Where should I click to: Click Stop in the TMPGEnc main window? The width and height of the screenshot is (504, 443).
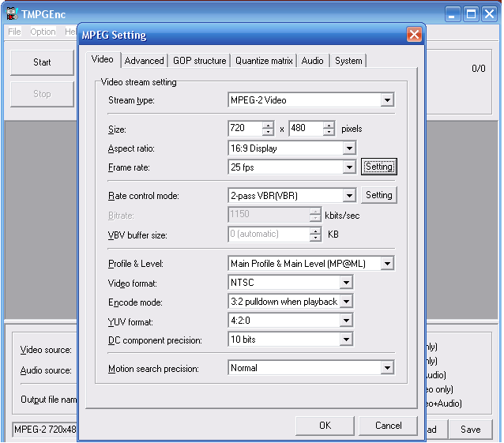tap(42, 94)
